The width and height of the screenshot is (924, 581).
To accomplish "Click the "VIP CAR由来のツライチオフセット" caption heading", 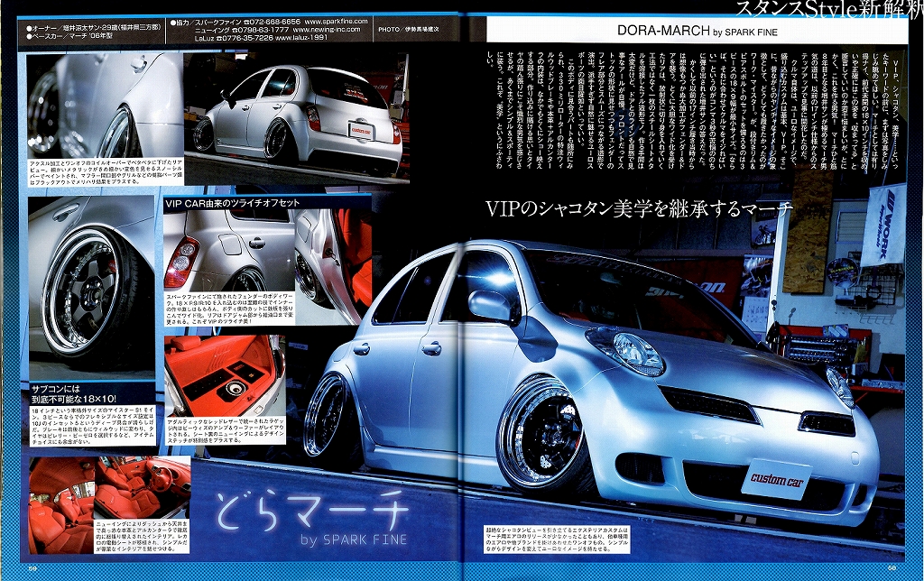I will pos(233,203).
